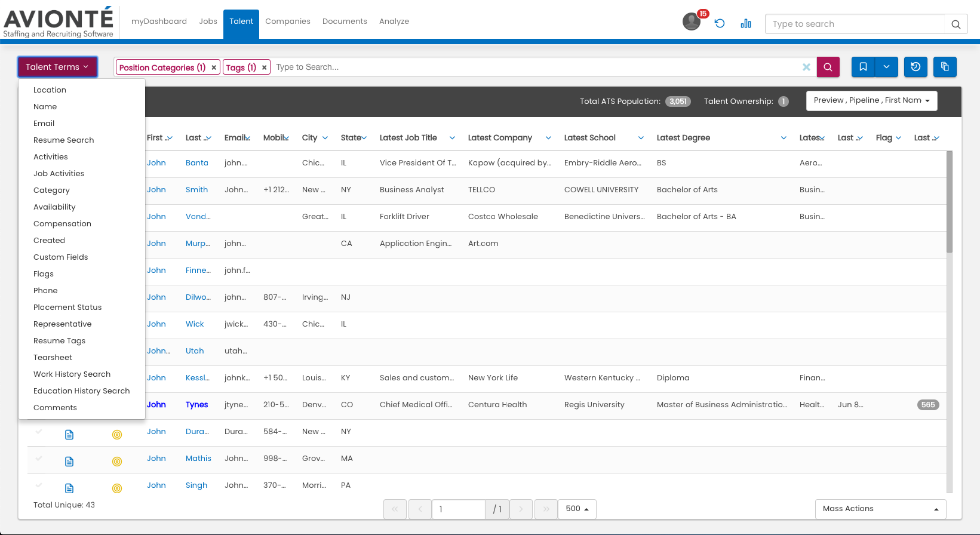Go to myDashboard tab
This screenshot has height=535, width=980.
(x=159, y=21)
